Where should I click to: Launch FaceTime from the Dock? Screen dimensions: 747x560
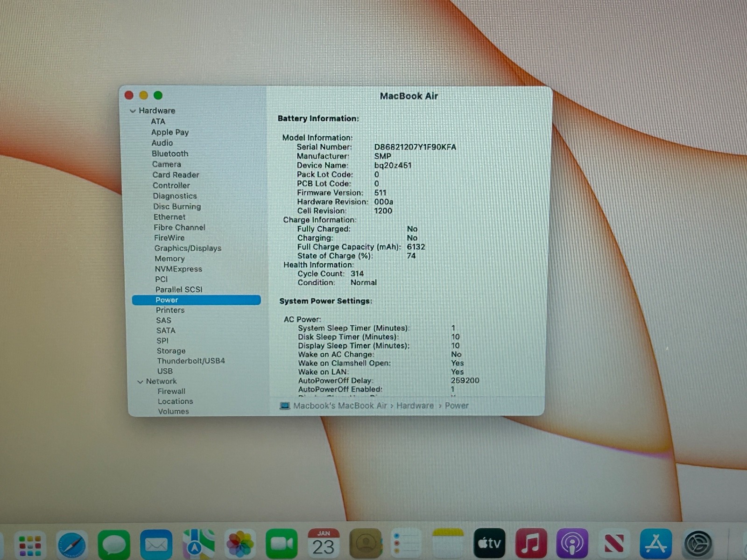pos(282,544)
